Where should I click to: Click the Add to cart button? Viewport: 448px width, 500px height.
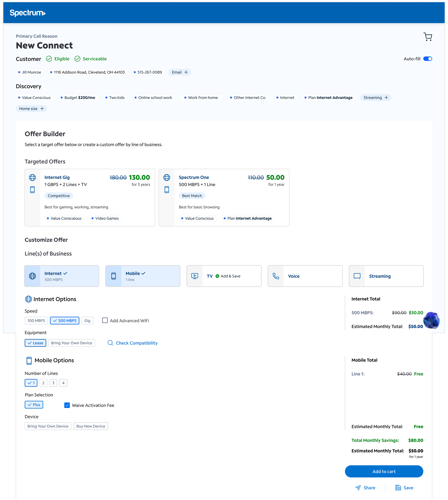tap(384, 471)
